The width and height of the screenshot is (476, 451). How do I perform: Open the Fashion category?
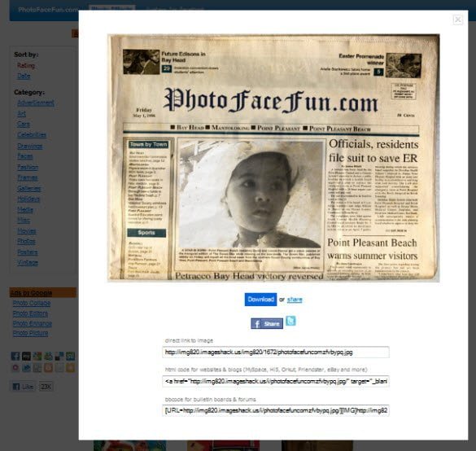point(28,167)
